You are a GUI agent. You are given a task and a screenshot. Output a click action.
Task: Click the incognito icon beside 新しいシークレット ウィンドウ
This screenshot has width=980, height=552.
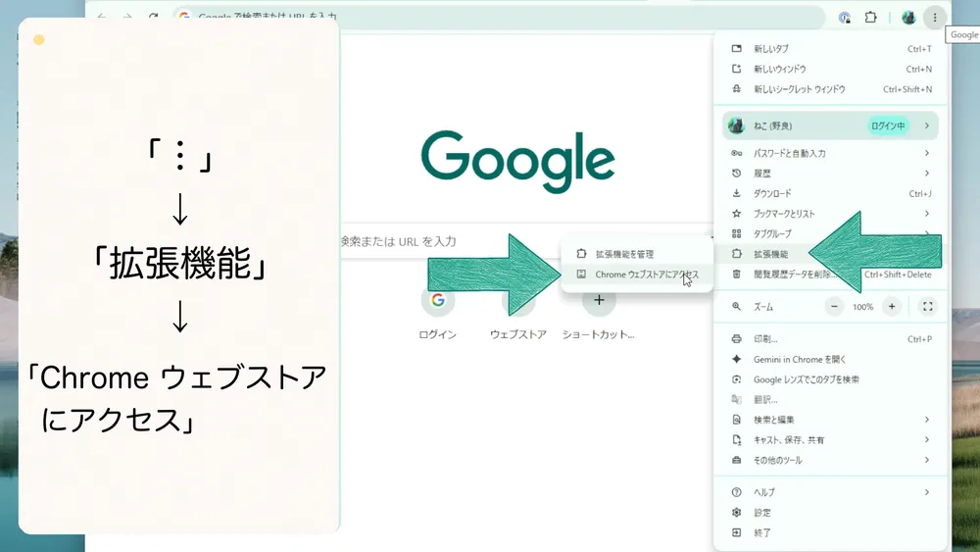[x=736, y=89]
